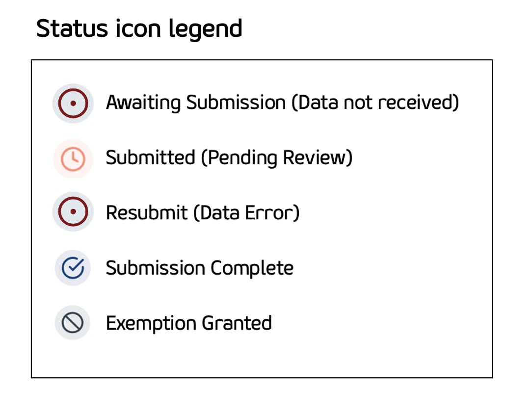Select the blue checkmark Submission Complete icon
The image size is (532, 414).
[x=73, y=268]
